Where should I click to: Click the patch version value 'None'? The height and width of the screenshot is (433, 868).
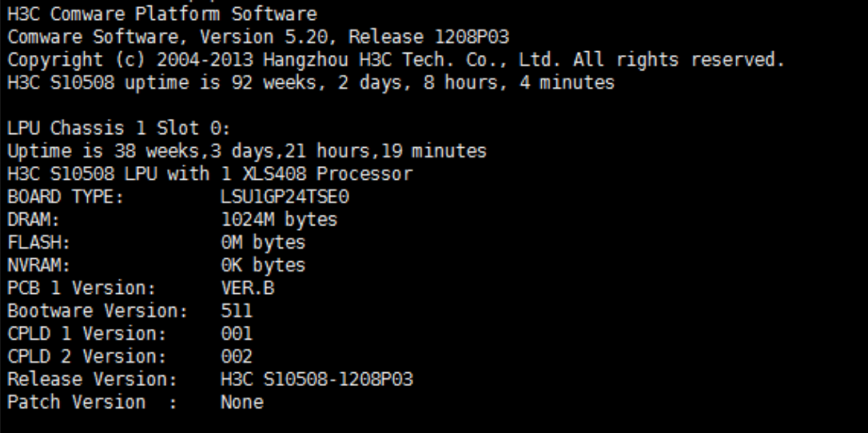click(x=242, y=402)
